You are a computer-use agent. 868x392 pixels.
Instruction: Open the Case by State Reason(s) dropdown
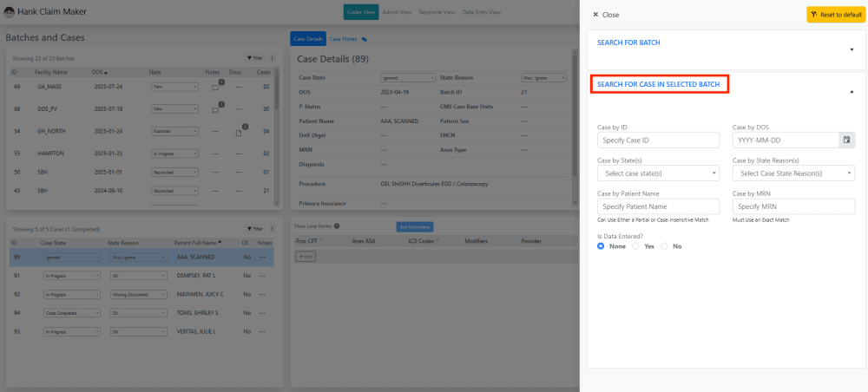[x=793, y=173]
